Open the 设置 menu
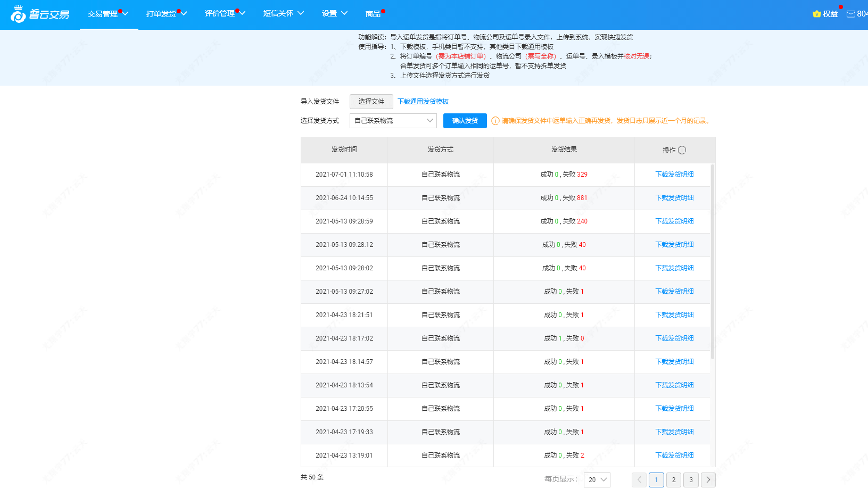The image size is (868, 497). coord(335,14)
